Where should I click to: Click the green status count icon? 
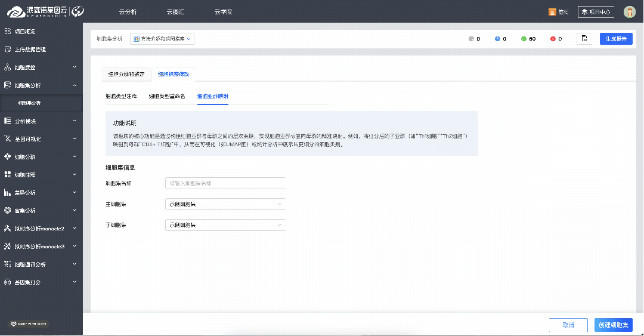[524, 39]
